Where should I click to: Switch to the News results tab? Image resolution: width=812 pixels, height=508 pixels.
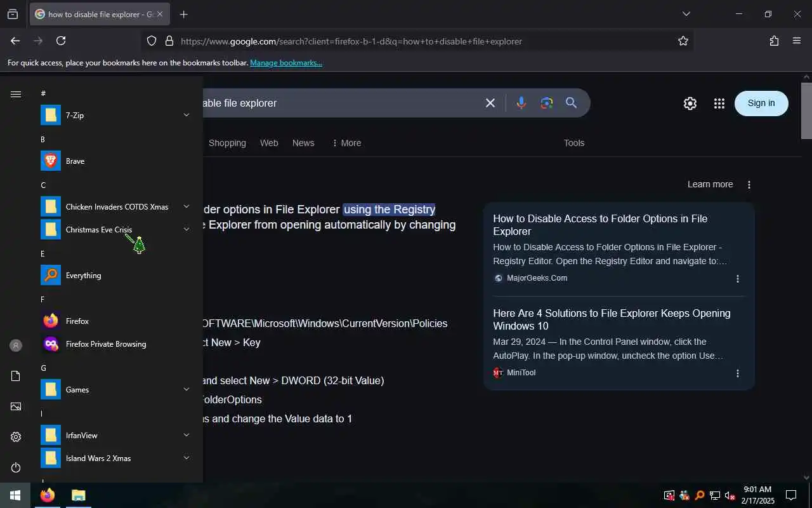pos(303,143)
